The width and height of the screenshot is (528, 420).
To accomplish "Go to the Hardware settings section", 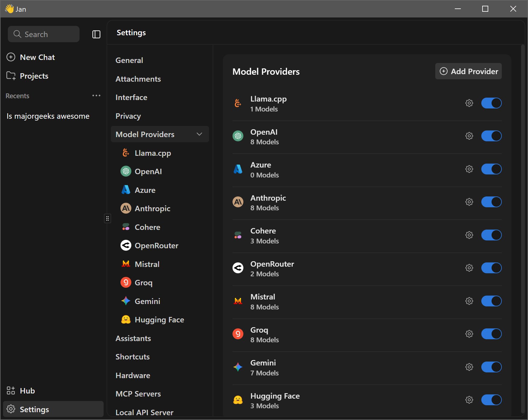I will point(133,375).
